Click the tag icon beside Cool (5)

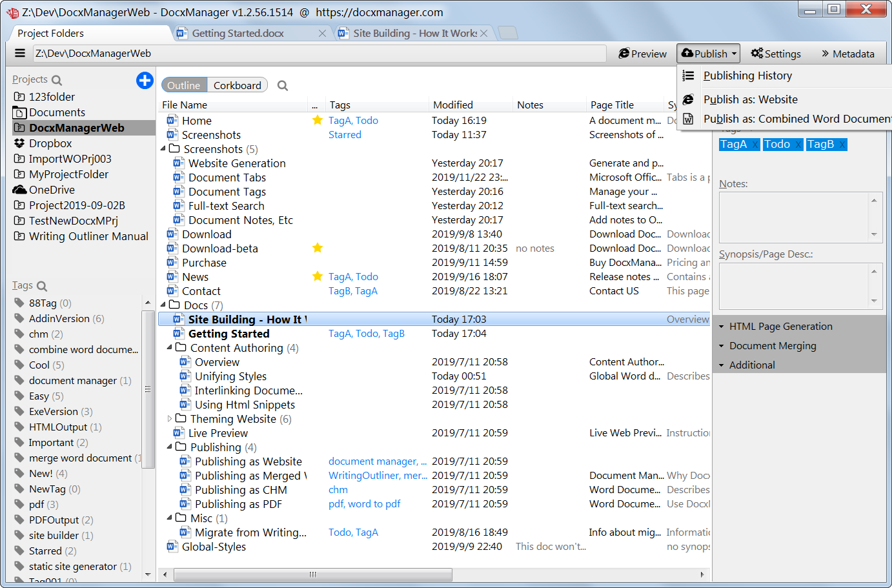19,365
